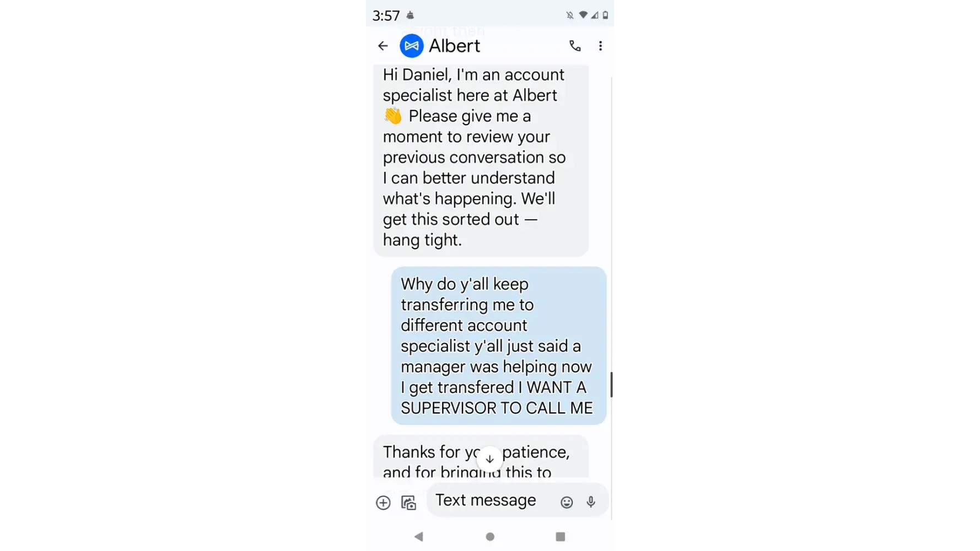
Task: Tap the battery status icon
Action: 605,15
